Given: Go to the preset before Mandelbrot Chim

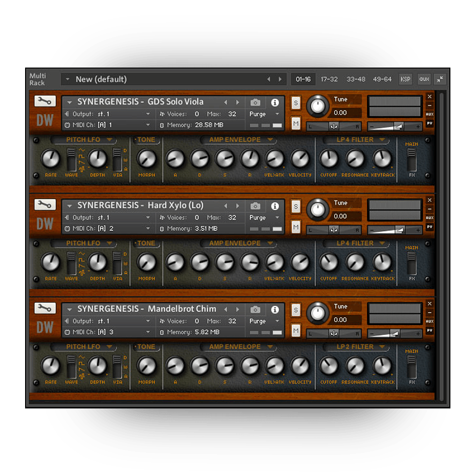Looking at the screenshot, I should [x=226, y=310].
